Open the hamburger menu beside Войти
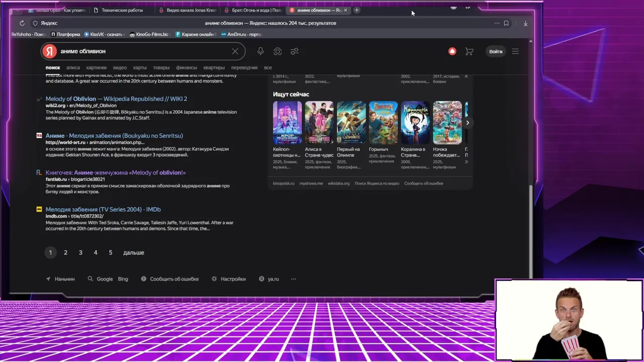 coord(515,51)
